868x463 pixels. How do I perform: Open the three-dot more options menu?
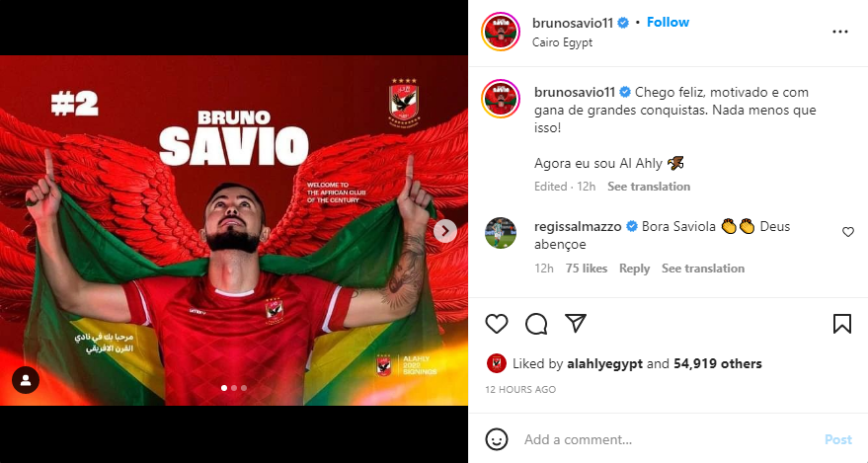point(839,32)
